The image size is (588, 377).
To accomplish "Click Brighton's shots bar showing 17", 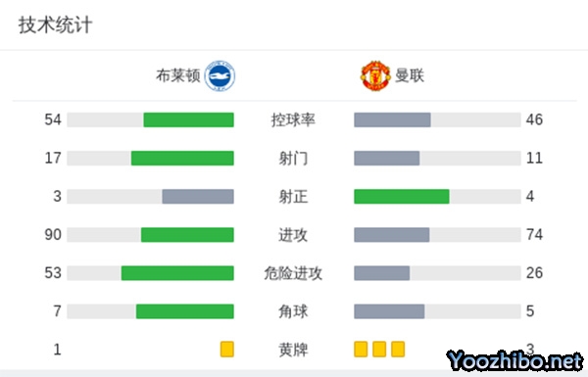I will [x=182, y=159].
